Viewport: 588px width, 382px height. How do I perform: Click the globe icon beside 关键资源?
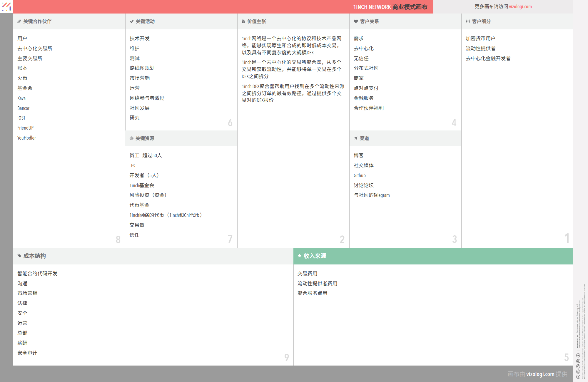131,138
